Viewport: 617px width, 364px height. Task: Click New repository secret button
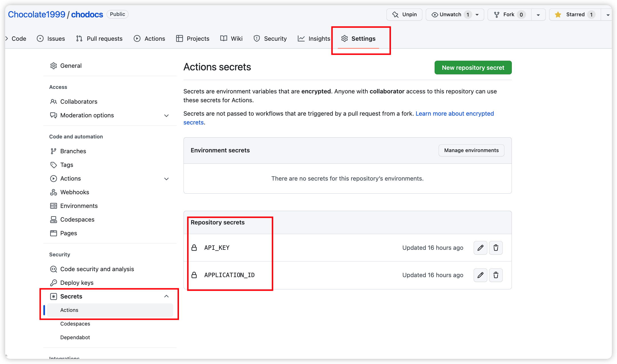(x=473, y=68)
